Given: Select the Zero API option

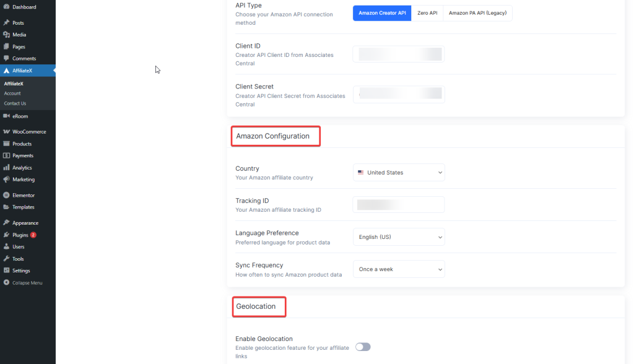Looking at the screenshot, I should (x=427, y=12).
